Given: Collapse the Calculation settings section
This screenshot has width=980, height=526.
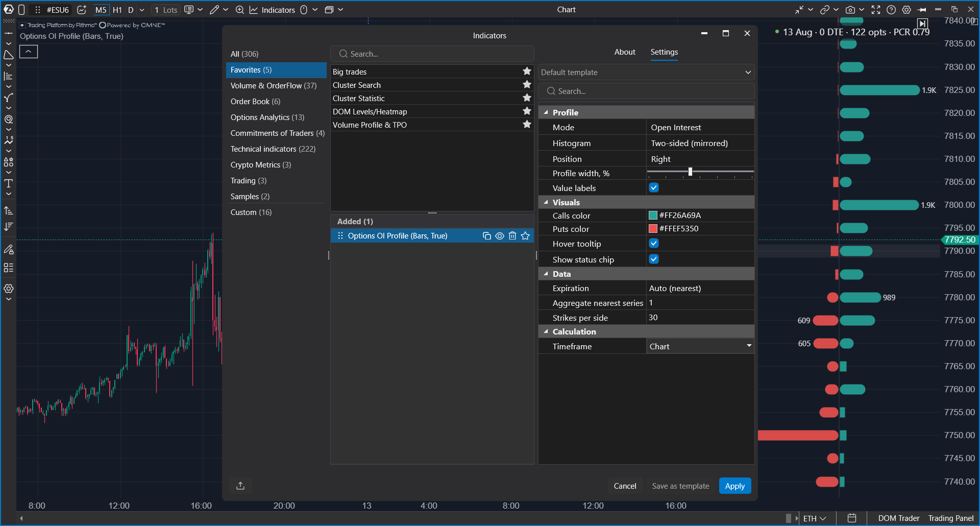Looking at the screenshot, I should click(x=546, y=331).
